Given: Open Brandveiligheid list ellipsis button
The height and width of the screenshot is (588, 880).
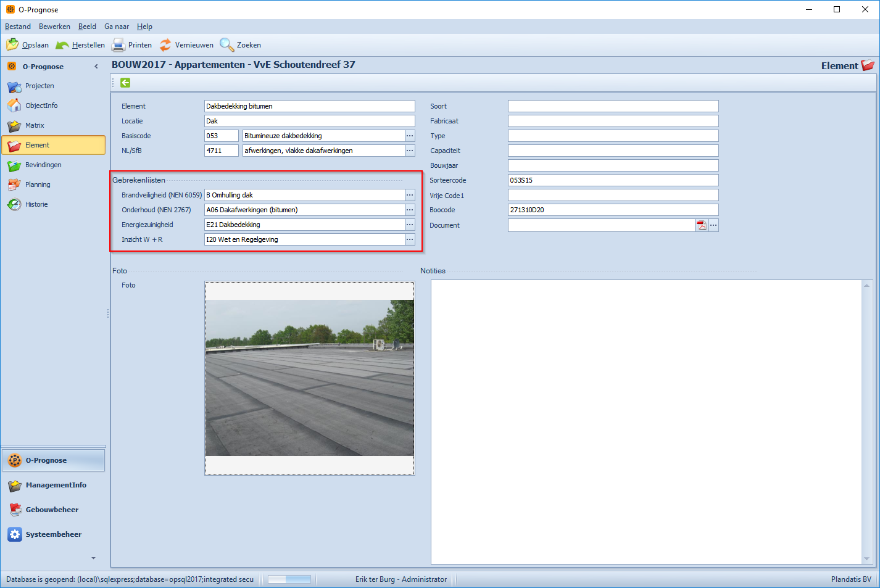Looking at the screenshot, I should coord(410,195).
